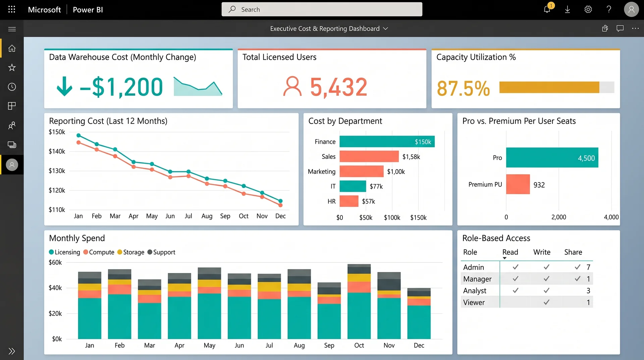
Task: Expand the dashboard title dropdown chevron
Action: tap(385, 29)
